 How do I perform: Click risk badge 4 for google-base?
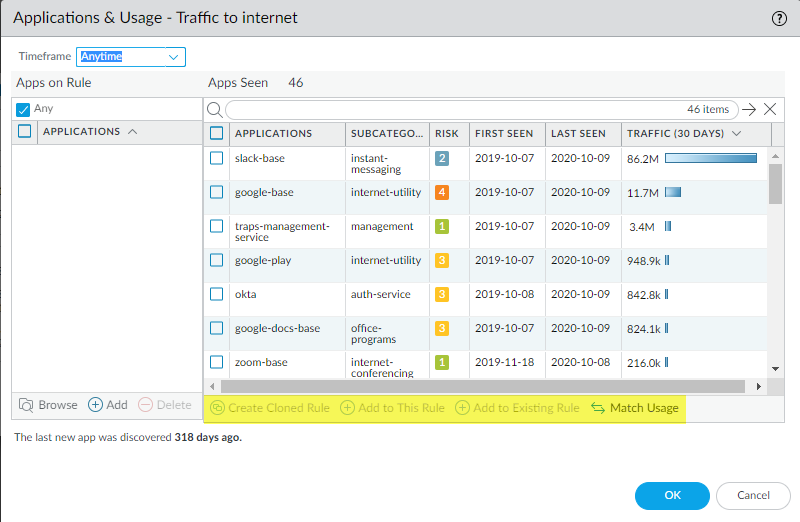(x=442, y=192)
